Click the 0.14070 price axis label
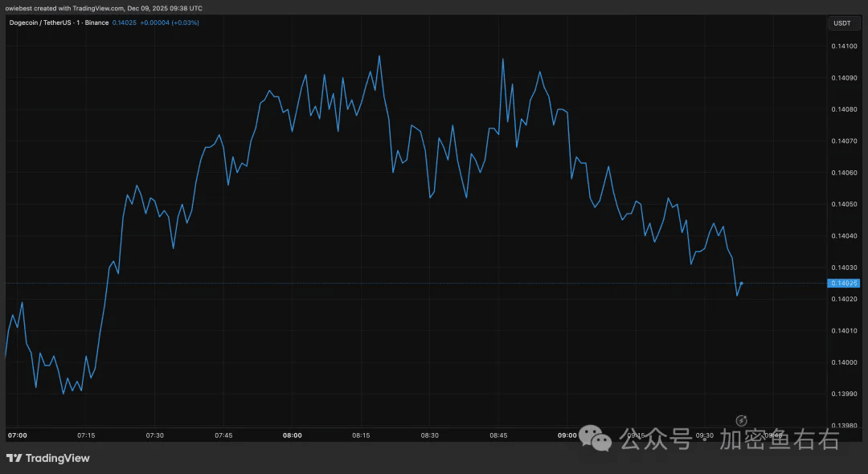 click(x=844, y=141)
